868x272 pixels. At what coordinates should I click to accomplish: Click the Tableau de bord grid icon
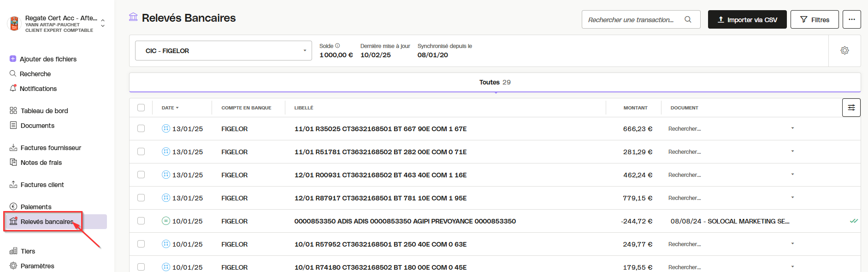click(13, 110)
